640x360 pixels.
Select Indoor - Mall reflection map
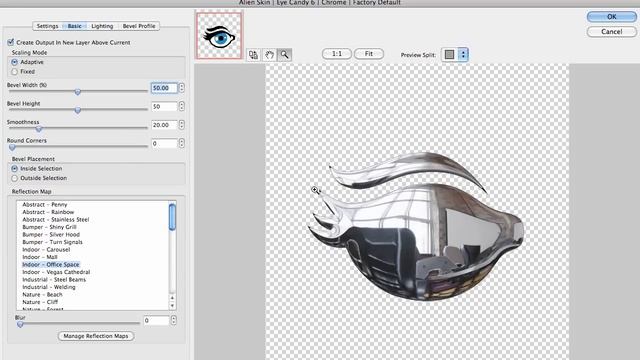point(40,257)
